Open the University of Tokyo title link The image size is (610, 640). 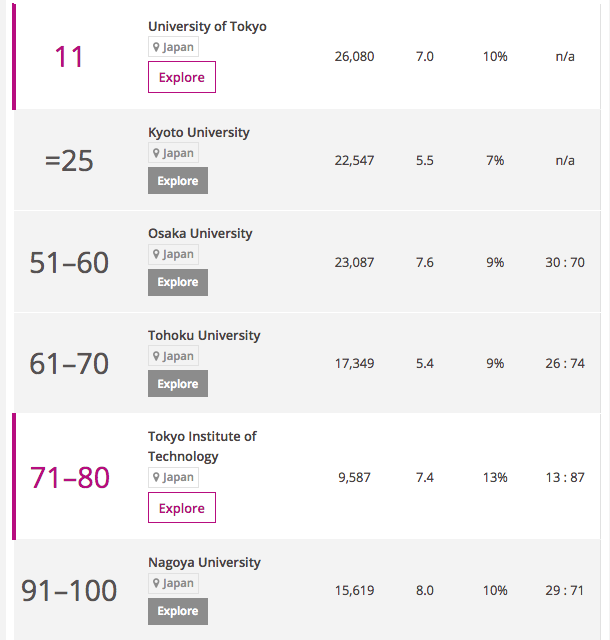(207, 27)
